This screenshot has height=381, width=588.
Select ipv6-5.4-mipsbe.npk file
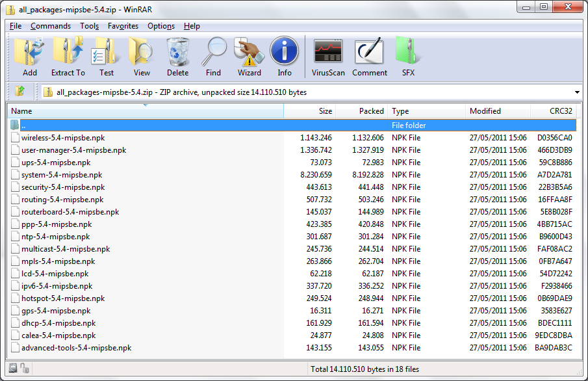click(57, 286)
